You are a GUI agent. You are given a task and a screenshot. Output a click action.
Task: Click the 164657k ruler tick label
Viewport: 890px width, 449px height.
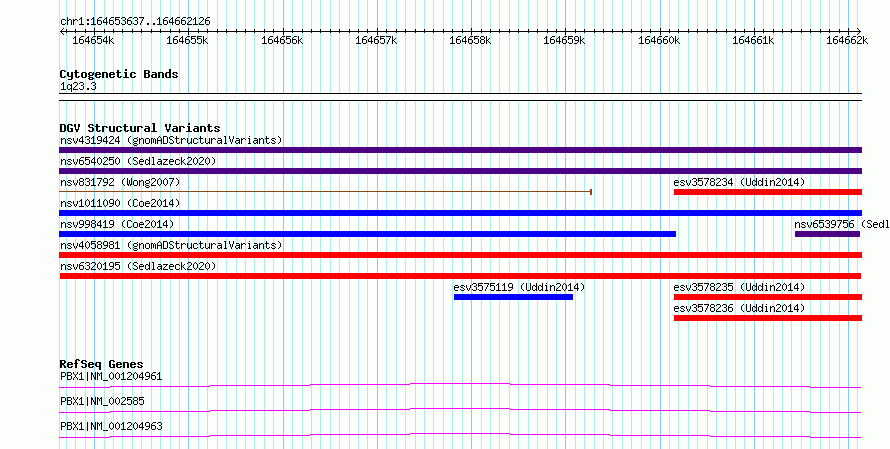(376, 41)
